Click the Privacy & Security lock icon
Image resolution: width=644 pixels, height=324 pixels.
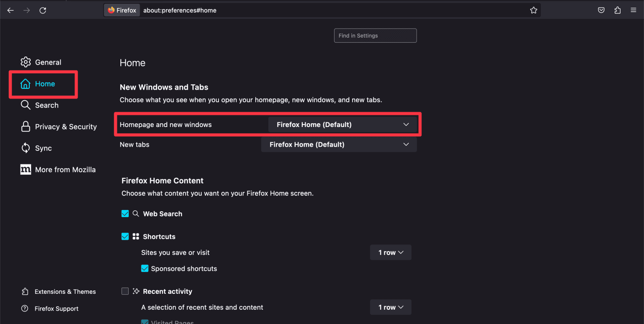[26, 126]
